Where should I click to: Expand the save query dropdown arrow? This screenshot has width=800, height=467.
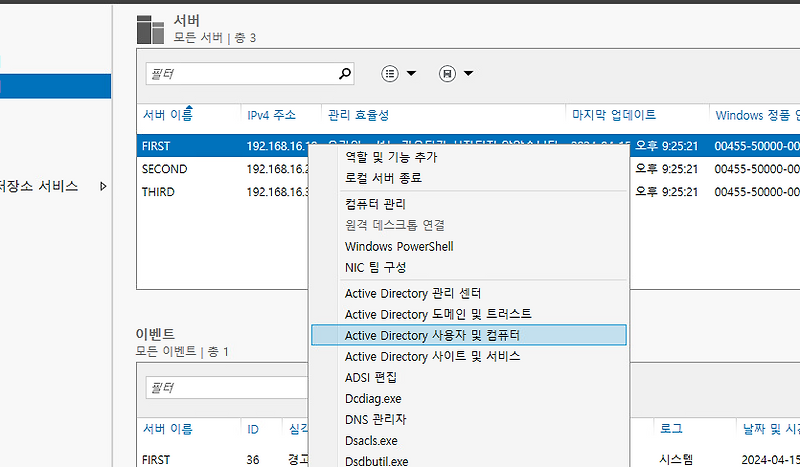468,73
